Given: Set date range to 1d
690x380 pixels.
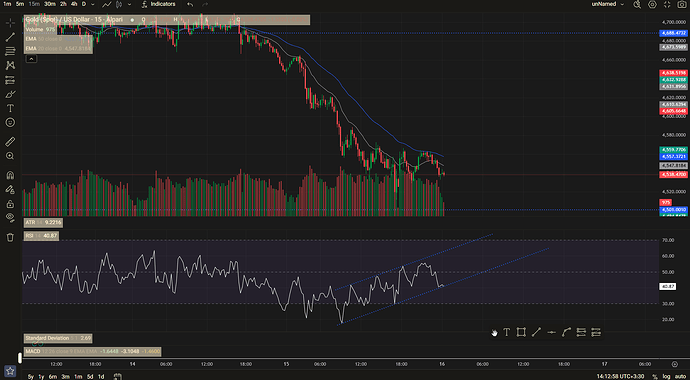Looking at the screenshot, I should (x=101, y=376).
